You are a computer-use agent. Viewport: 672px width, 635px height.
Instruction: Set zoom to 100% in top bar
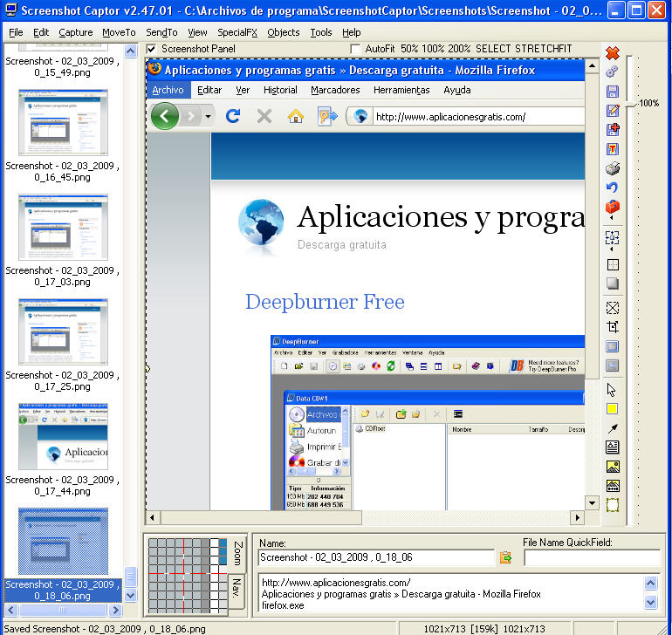[x=432, y=49]
